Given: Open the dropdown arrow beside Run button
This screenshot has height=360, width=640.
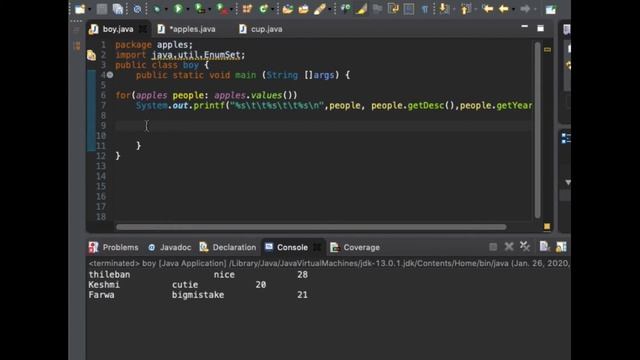Looking at the screenshot, I should (x=187, y=9).
